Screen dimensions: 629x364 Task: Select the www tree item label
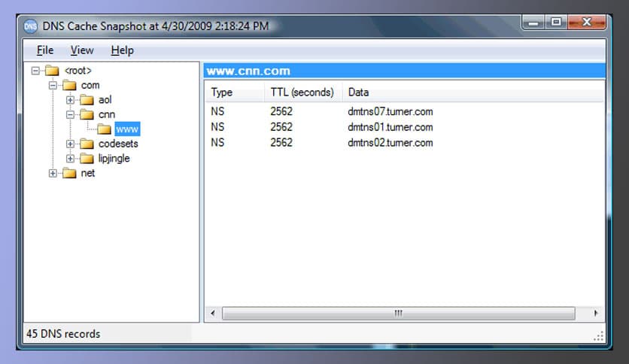127,129
